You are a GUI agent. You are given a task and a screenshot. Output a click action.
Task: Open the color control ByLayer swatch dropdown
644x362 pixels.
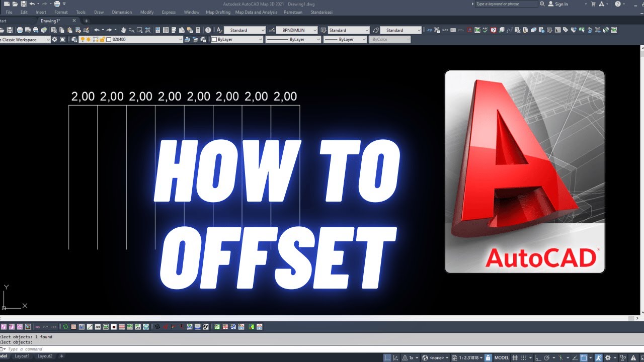point(236,39)
